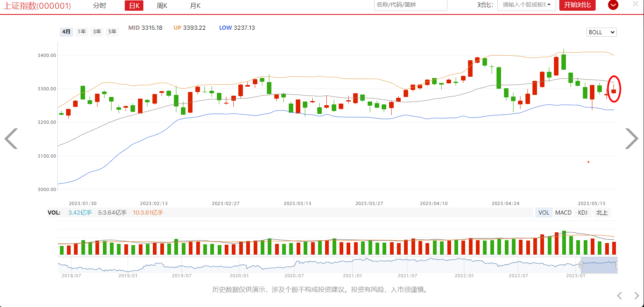Image resolution: width=644 pixels, height=307 pixels.
Task: Click small right chevron below the chart
Action: (636, 295)
